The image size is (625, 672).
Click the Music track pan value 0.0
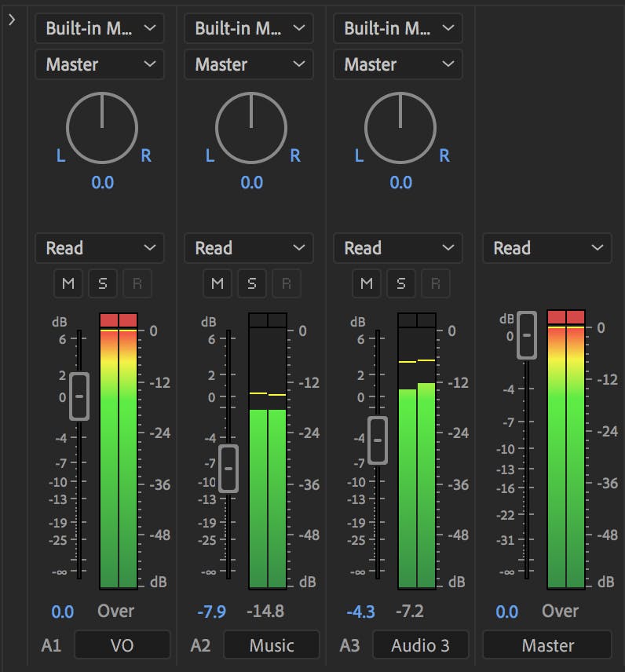click(x=251, y=183)
